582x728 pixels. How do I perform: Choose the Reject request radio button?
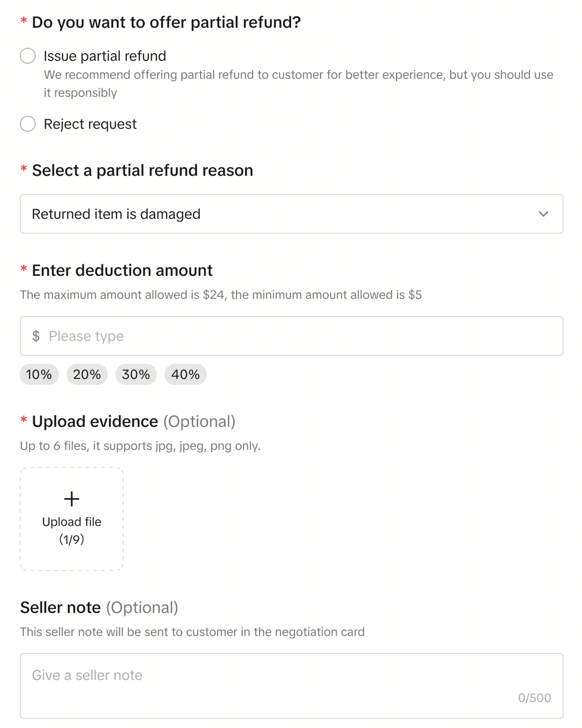coord(28,124)
